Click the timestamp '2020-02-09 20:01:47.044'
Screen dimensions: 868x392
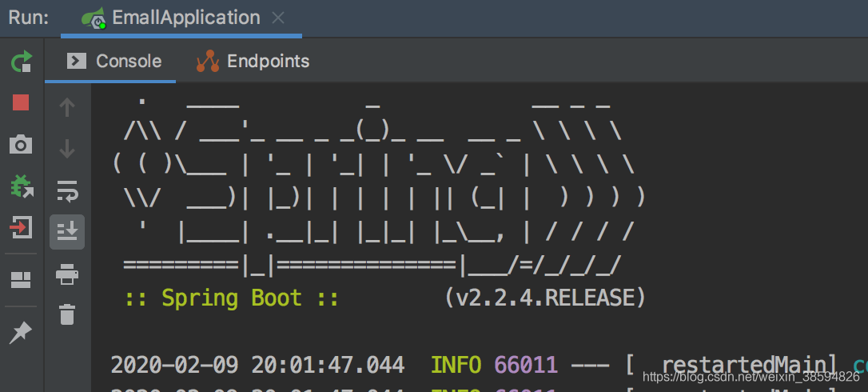pos(258,366)
